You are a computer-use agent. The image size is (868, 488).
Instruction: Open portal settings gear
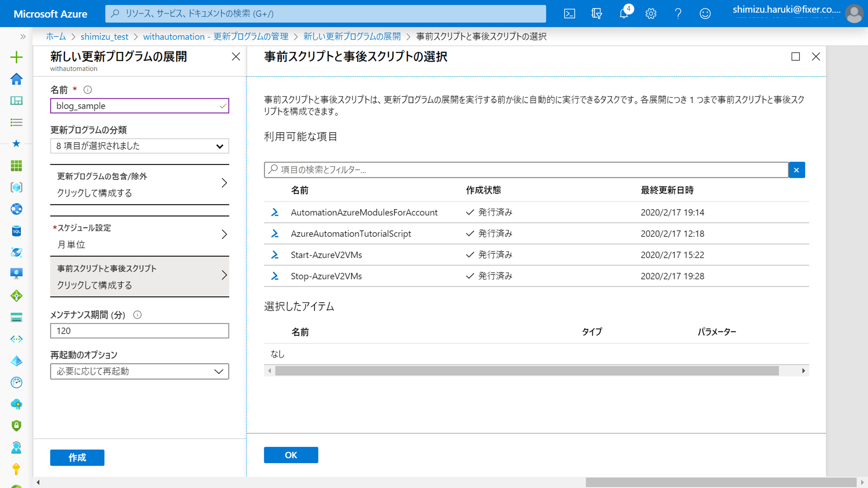[x=651, y=13]
